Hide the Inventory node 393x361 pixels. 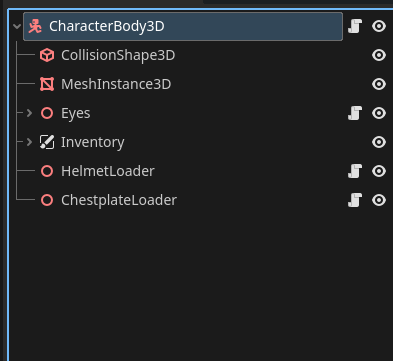click(379, 142)
